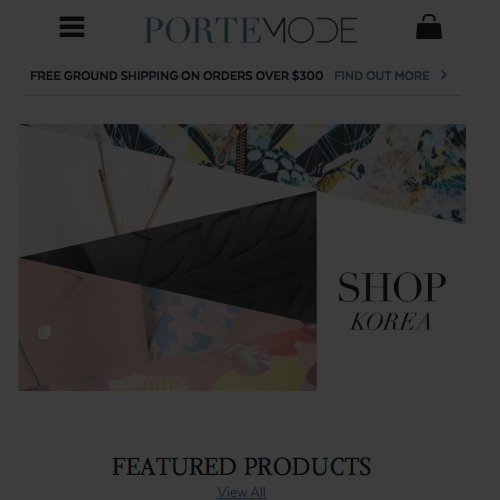This screenshot has height=500, width=500.
Task: Follow the FIND OUT MORE link
Action: (x=382, y=76)
